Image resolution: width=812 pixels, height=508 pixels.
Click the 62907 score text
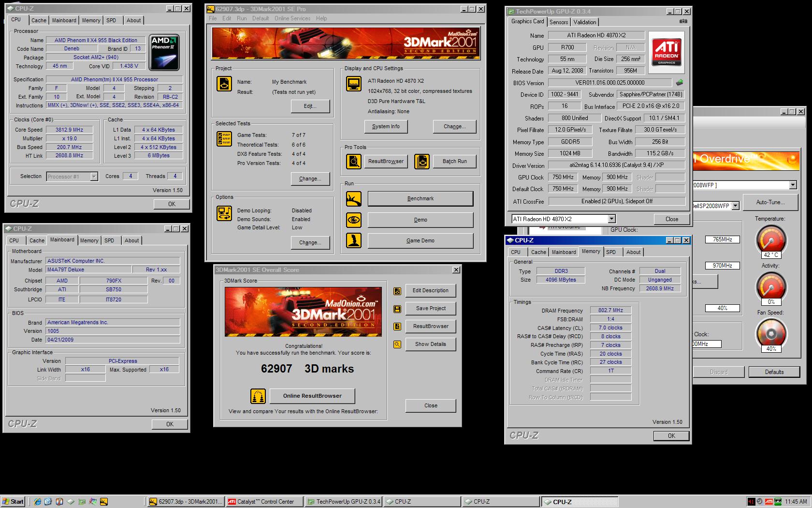point(276,369)
